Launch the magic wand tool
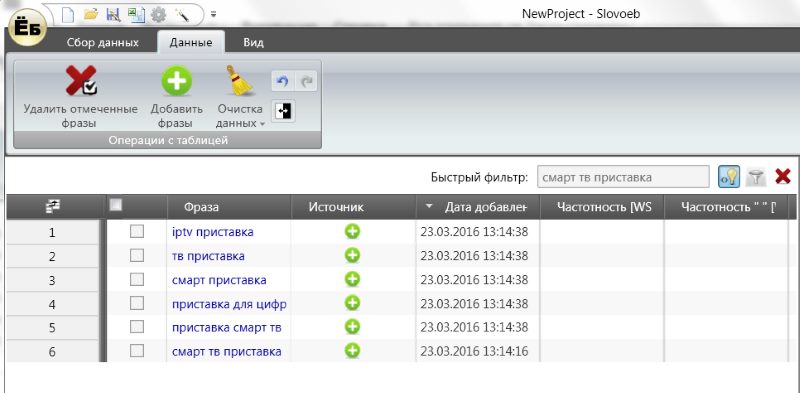800x393 pixels. tap(182, 15)
